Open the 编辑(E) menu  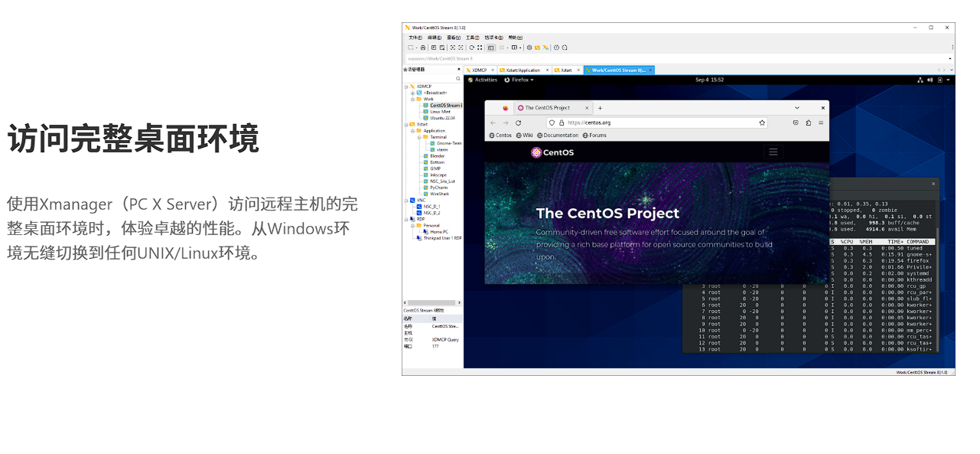(x=435, y=38)
